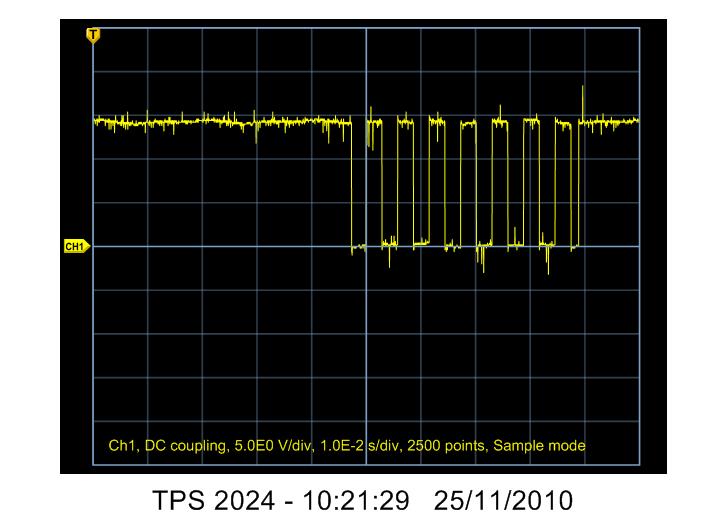
Task: Click the '5.0E0 V/div' scale value
Action: [275, 446]
